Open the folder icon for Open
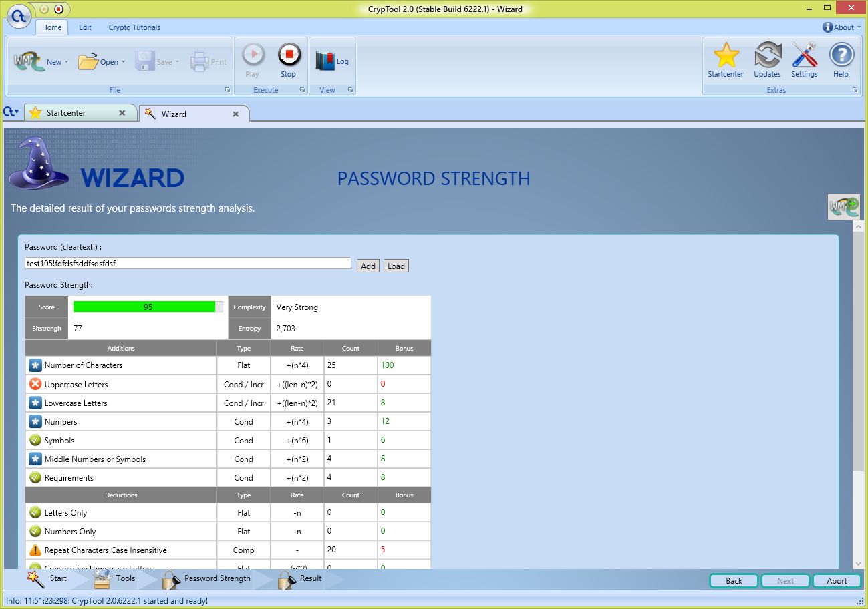 (88, 62)
